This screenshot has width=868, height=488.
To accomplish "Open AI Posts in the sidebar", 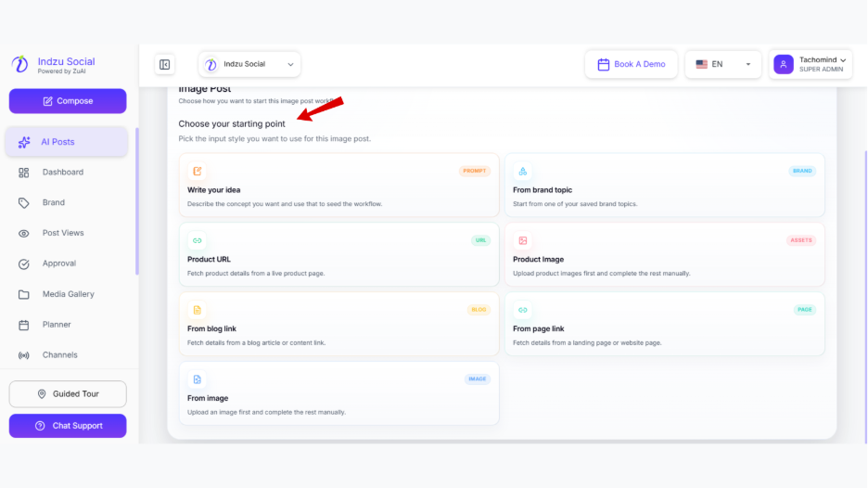I will (x=67, y=142).
